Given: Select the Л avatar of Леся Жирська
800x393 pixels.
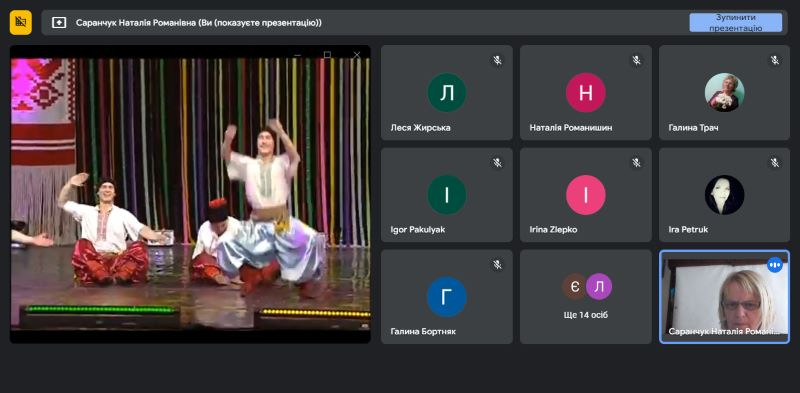Looking at the screenshot, I should [x=447, y=92].
